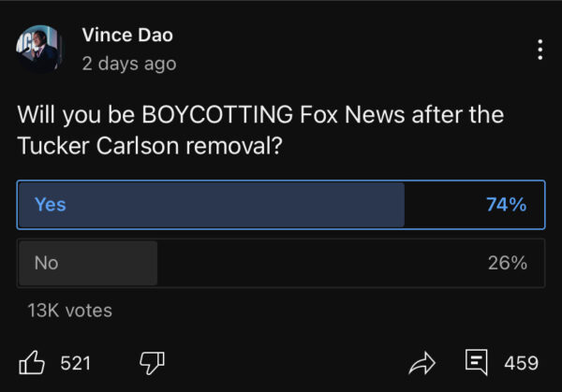The width and height of the screenshot is (562, 392).
Task: Like the poll with thumbs-up icon
Action: (x=32, y=362)
